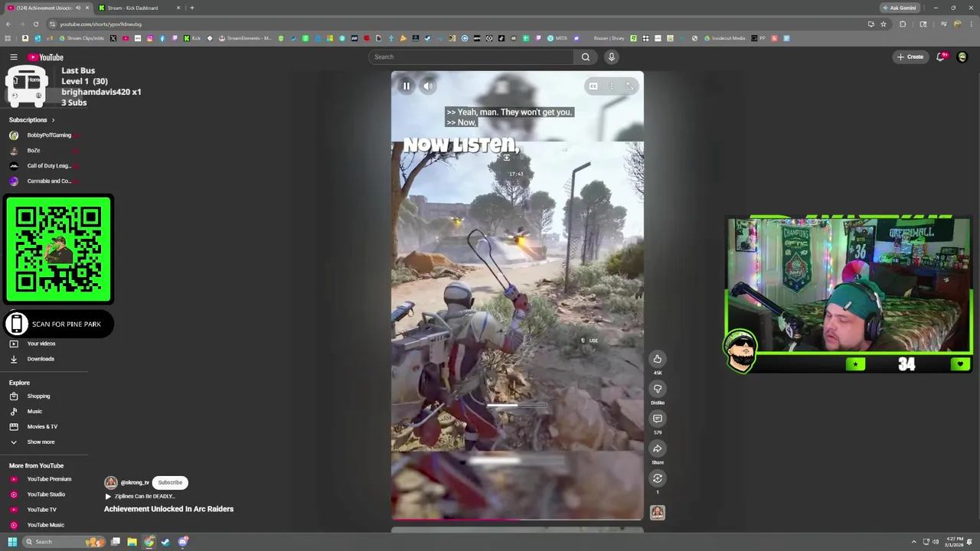Mute the Short's volume speaker icon
The width and height of the screenshot is (980, 551).
click(x=428, y=86)
